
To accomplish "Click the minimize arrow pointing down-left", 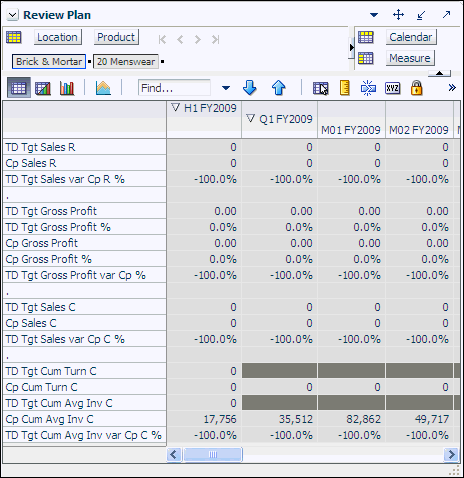I will 421,15.
